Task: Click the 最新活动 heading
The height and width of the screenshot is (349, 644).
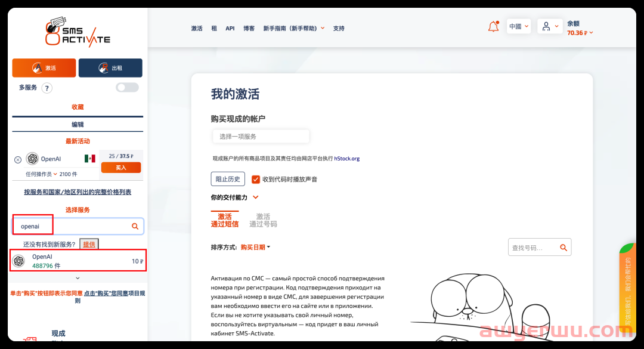Action: 78,141
